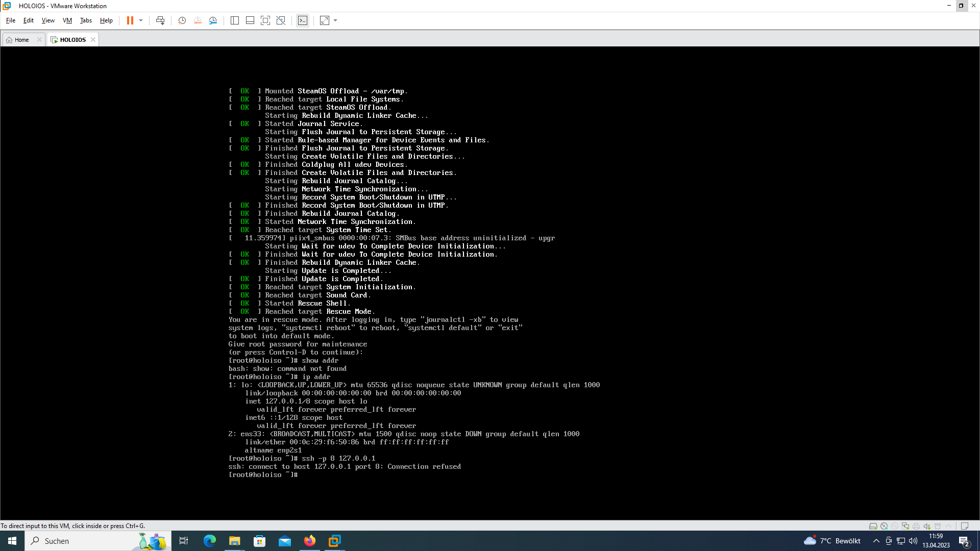Take a snapshot of the VM
980x551 pixels.
pos(182,20)
